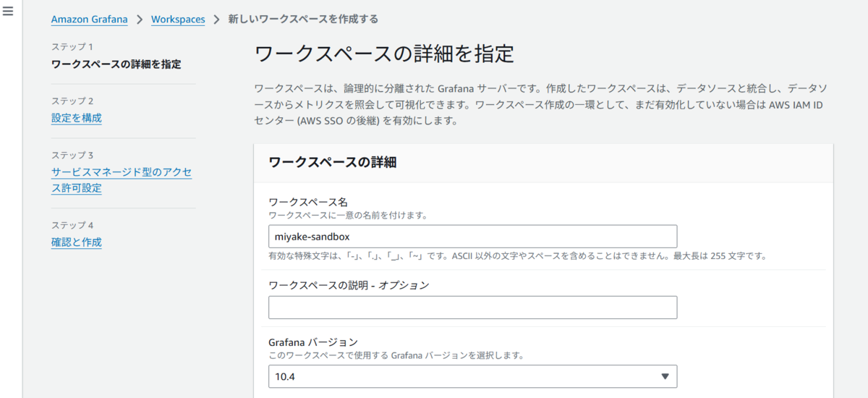
Task: Click hint text ワークスペースに一意の名前を付けます
Action: (348, 216)
